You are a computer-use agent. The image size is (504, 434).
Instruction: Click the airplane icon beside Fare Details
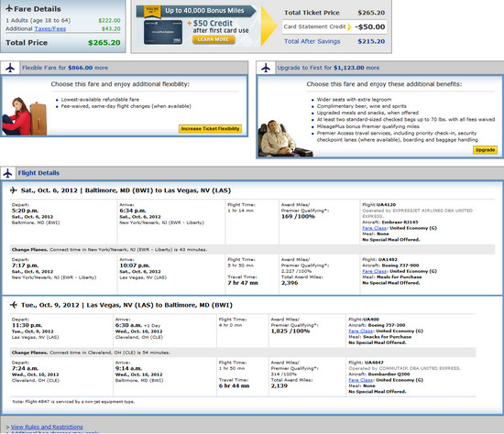point(9,8)
